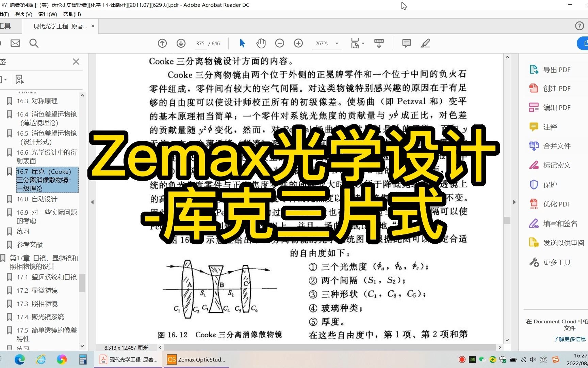Go to next page arrow
588x368 pixels.
click(181, 43)
